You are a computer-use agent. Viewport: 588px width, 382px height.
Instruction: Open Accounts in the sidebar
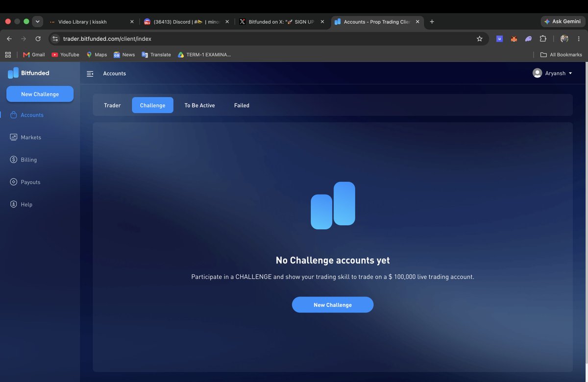click(27, 115)
